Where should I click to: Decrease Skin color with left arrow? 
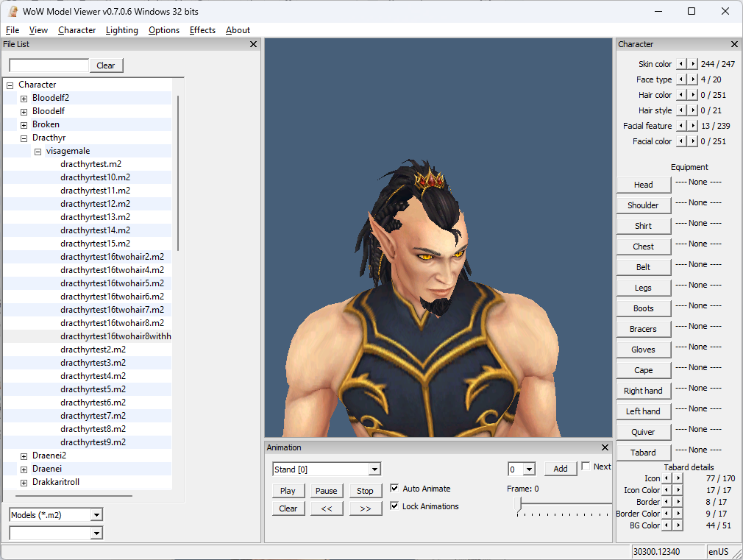click(x=681, y=64)
